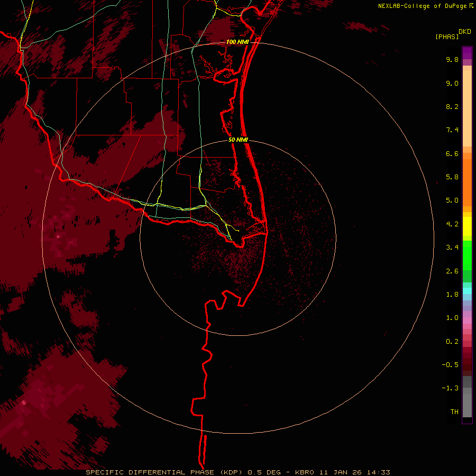The height and width of the screenshot is (476, 476).
Task: Click the yellow segment of color bar
Action: [x=467, y=226]
